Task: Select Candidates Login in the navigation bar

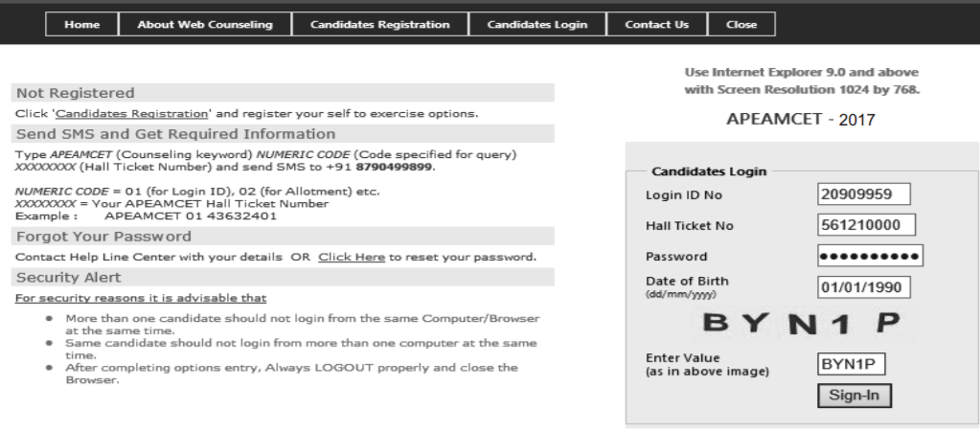Action: pos(537,25)
